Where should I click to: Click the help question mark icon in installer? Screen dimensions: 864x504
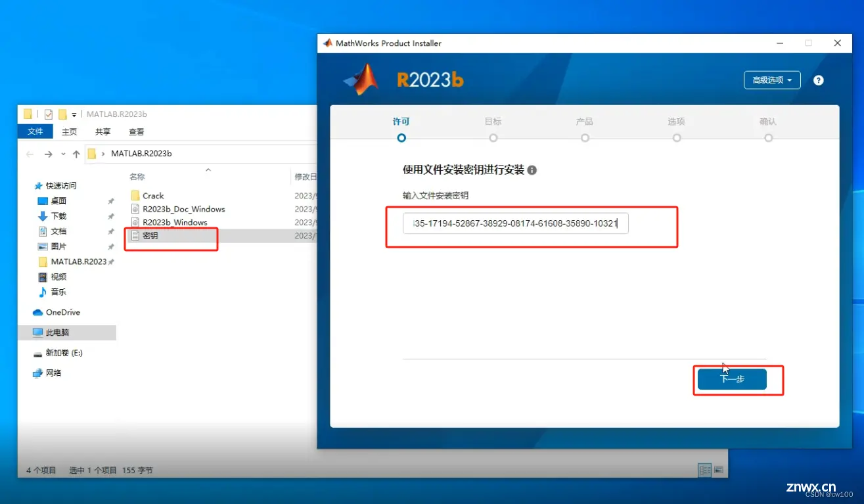tap(818, 80)
